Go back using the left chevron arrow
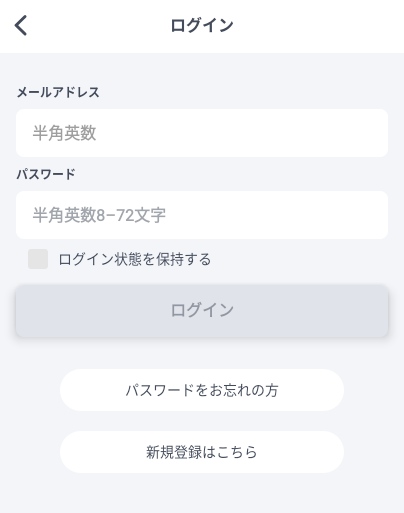 (21, 25)
